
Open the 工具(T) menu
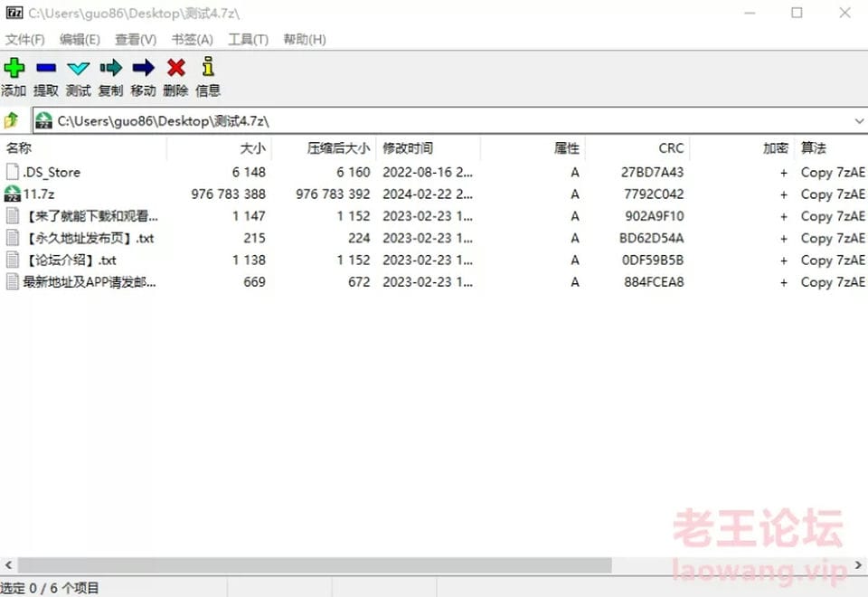click(x=248, y=39)
